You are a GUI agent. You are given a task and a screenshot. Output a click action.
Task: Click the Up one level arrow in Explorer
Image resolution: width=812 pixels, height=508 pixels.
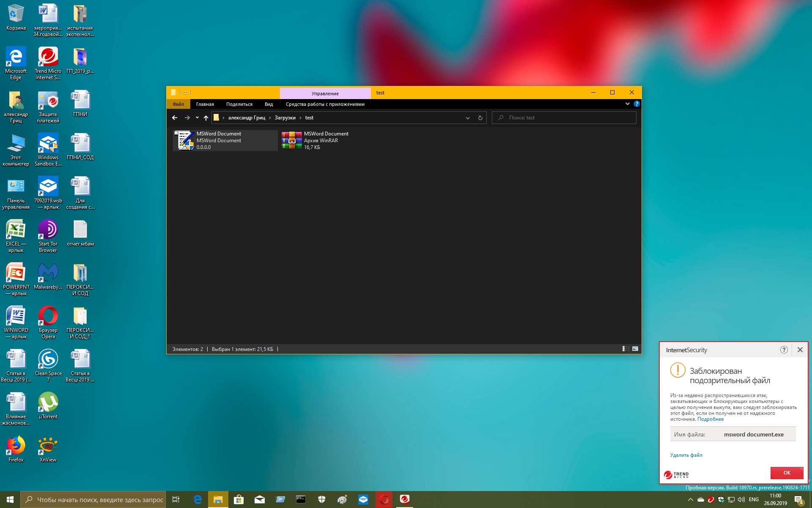click(206, 118)
